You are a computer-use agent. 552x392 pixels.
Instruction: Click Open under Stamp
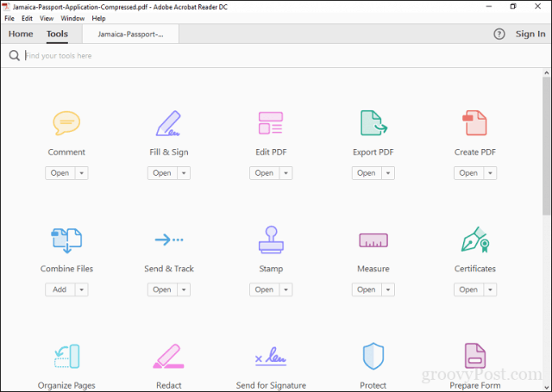[264, 289]
